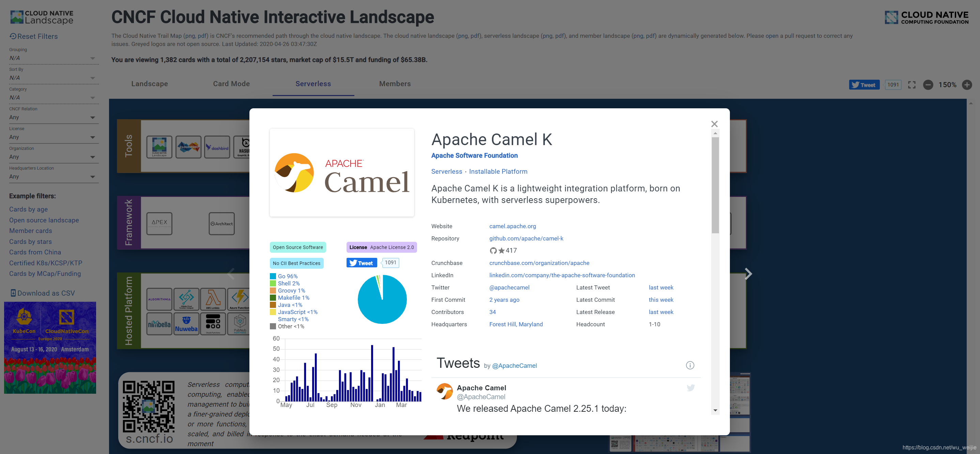Click the Go 96% cyan swatch

point(273,277)
